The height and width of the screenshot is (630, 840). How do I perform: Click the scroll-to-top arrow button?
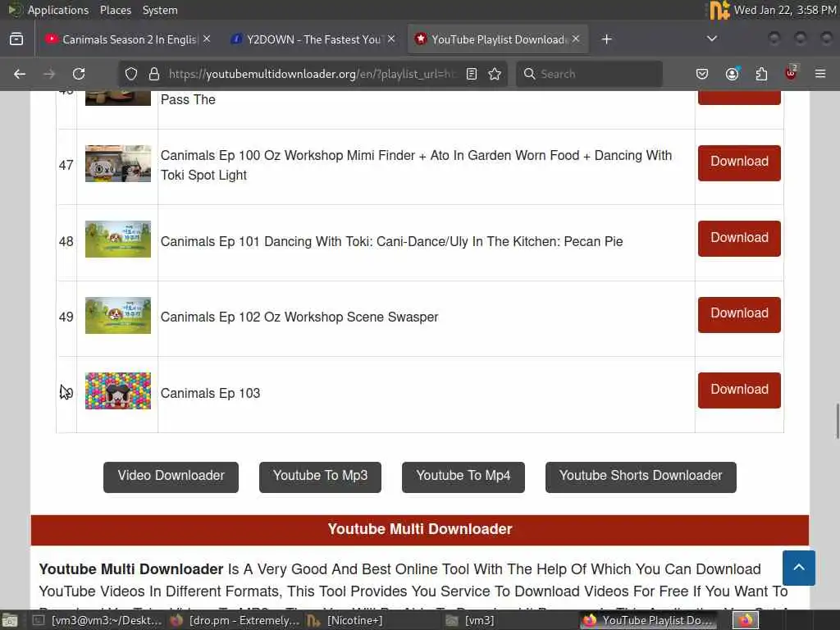pos(799,568)
